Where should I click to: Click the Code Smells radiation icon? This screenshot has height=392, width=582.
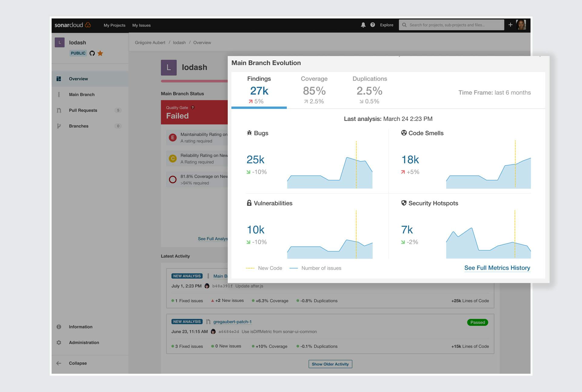[x=404, y=133]
